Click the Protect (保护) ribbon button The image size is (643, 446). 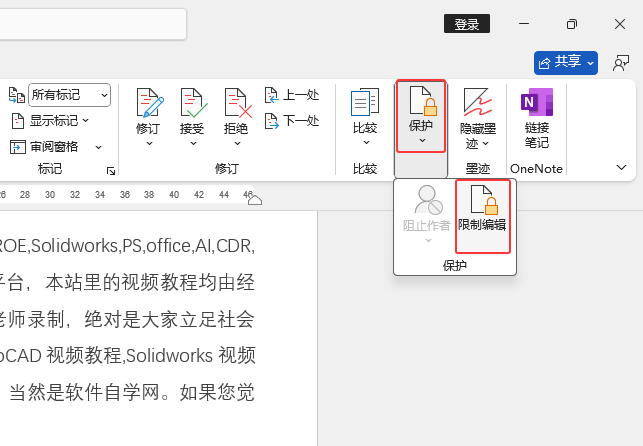[x=421, y=116]
